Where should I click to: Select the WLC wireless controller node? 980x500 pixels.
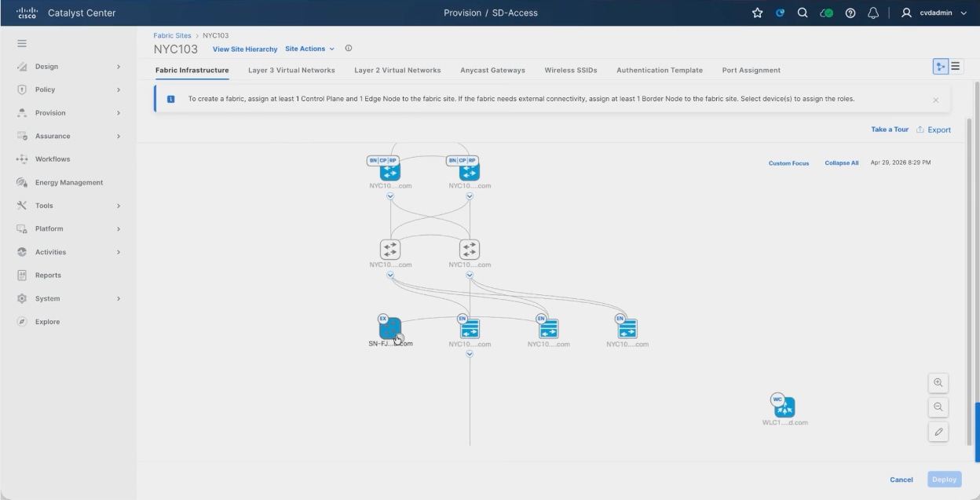tap(784, 407)
